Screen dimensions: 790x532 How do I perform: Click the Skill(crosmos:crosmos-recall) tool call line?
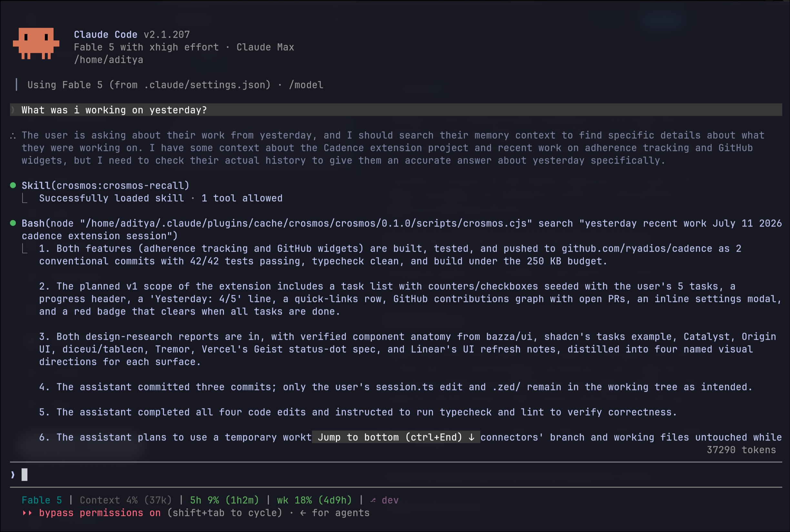tap(105, 186)
